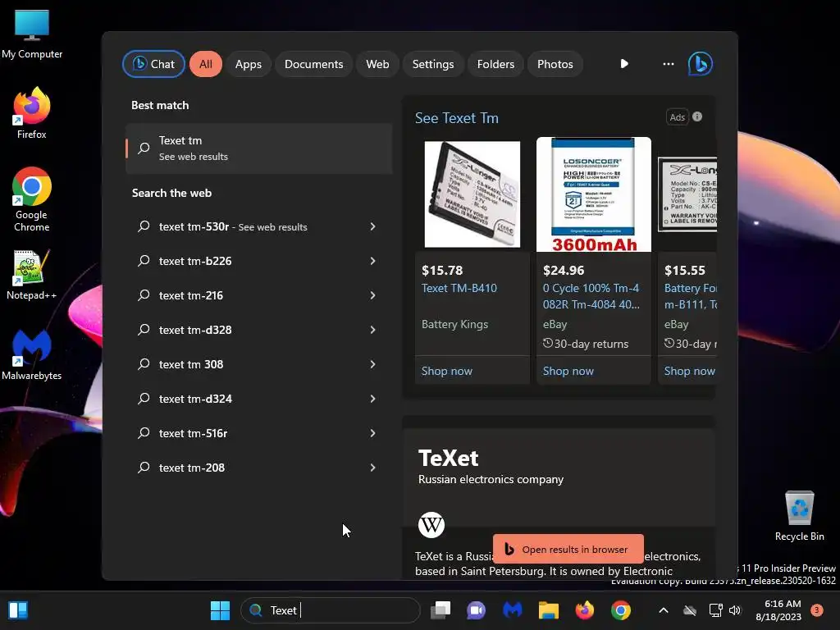
Task: Open Malwarebytes from the taskbar
Action: 513,610
